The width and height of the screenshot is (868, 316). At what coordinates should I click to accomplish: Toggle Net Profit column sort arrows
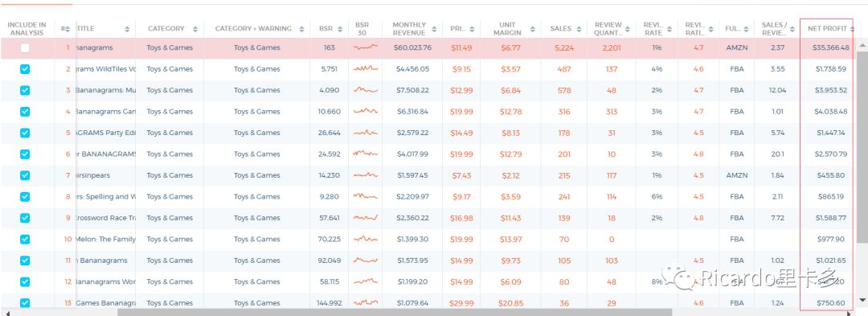(853, 29)
